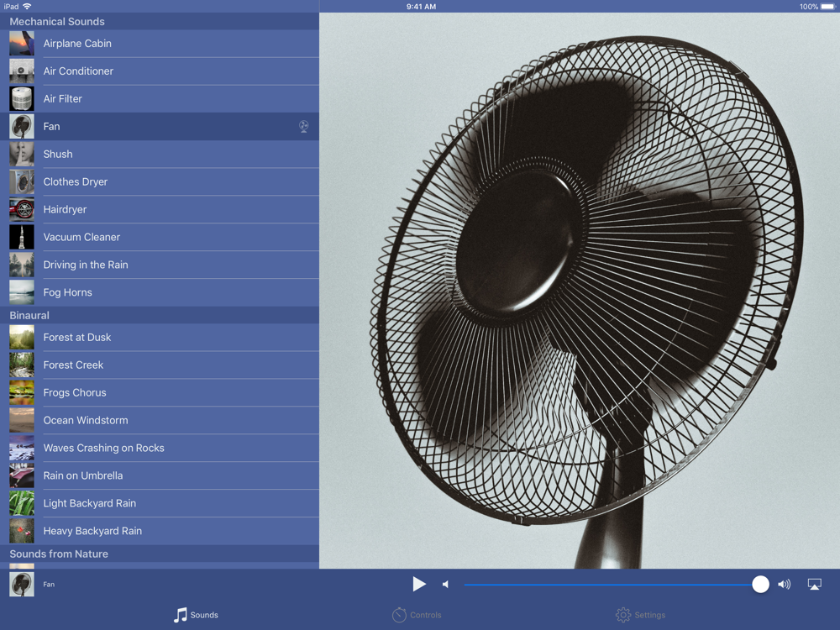Click the Vacuum Cleaner thumbnail icon

(22, 237)
